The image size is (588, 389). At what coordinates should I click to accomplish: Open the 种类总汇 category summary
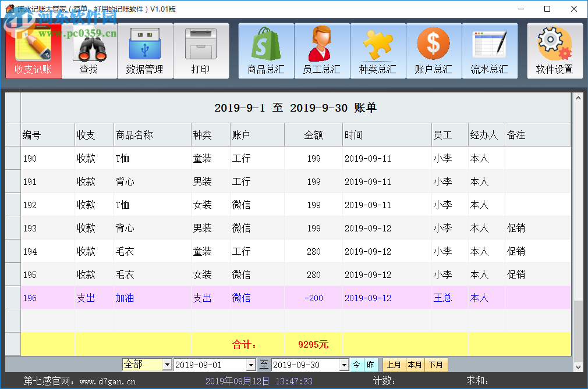(377, 51)
